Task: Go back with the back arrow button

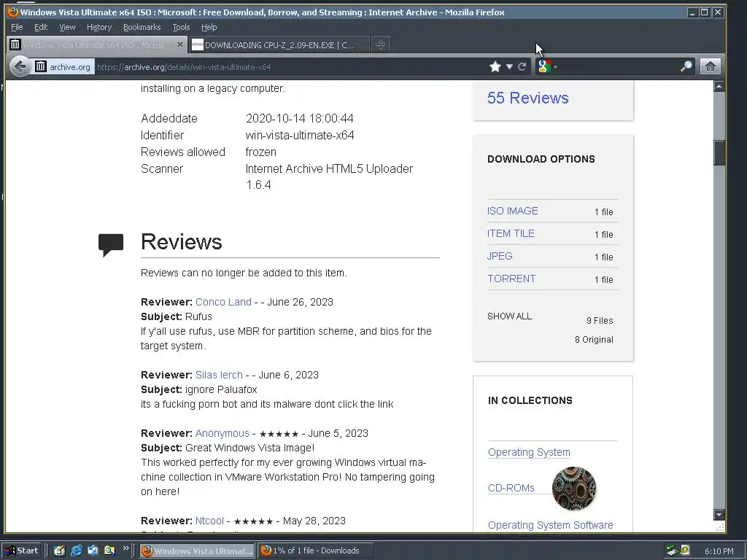Action: [20, 66]
